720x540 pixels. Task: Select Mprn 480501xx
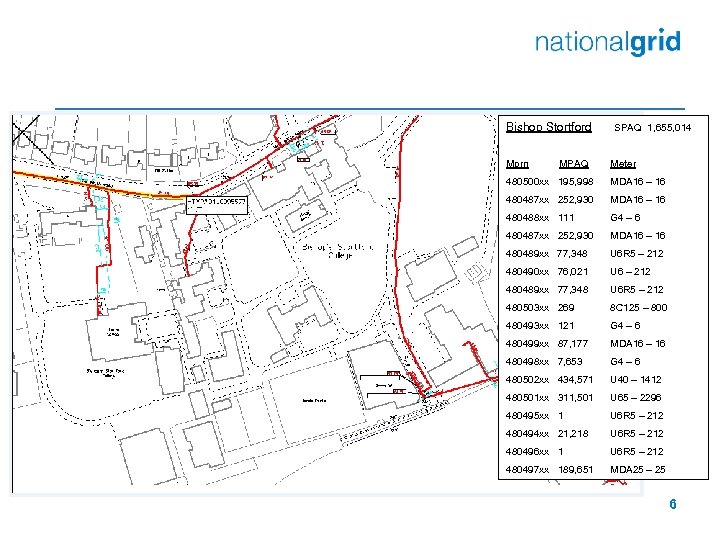[527, 398]
